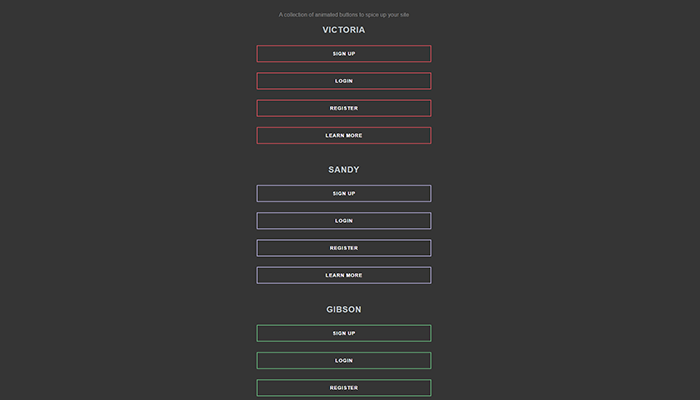The width and height of the screenshot is (700, 400).
Task: Click Victoria's LEARN MORE button
Action: [x=344, y=135]
